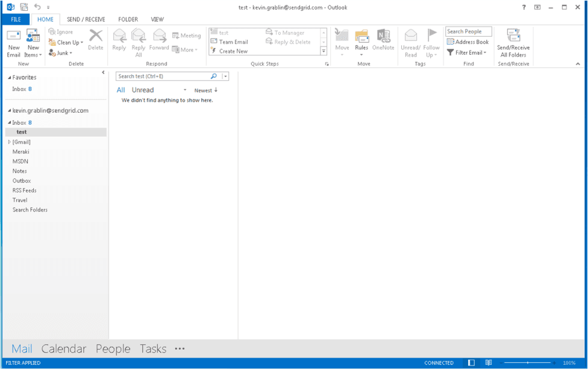Switch to the VIEW ribbon tab
Image resolution: width=588 pixels, height=369 pixels.
157,19
